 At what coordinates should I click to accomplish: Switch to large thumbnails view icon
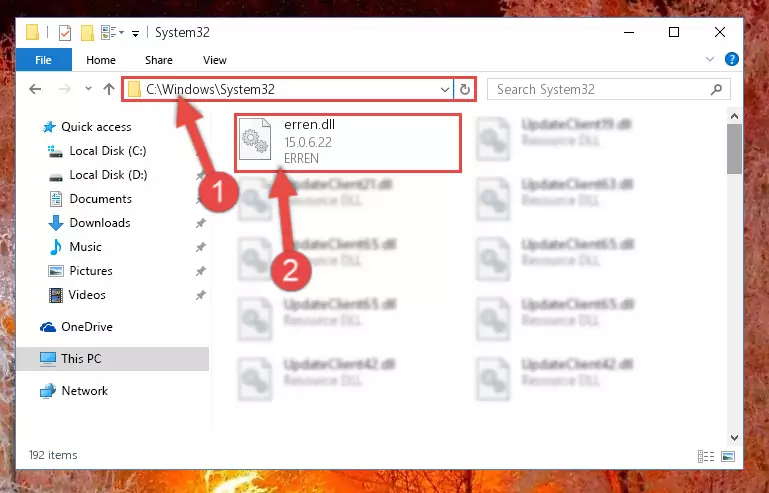[x=728, y=457]
